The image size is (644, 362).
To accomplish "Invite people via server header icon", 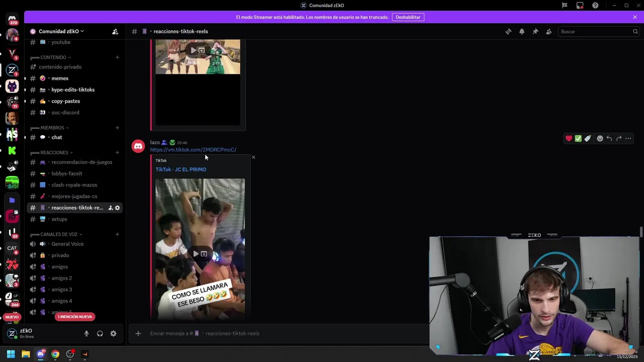I will pyautogui.click(x=115, y=31).
